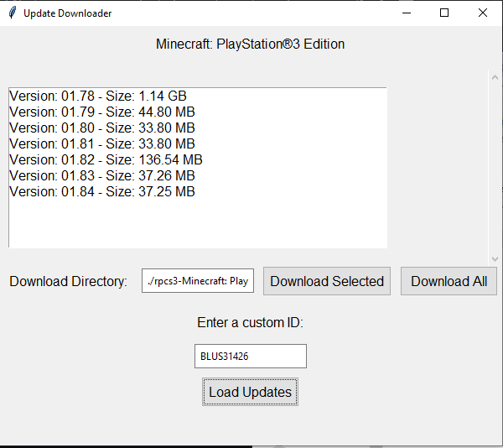Click the scrollbar down arrow

coord(495,258)
